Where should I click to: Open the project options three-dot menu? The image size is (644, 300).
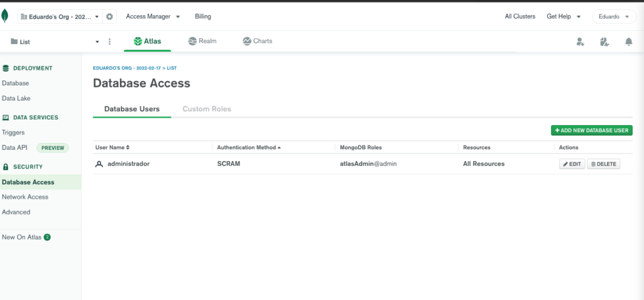click(109, 42)
